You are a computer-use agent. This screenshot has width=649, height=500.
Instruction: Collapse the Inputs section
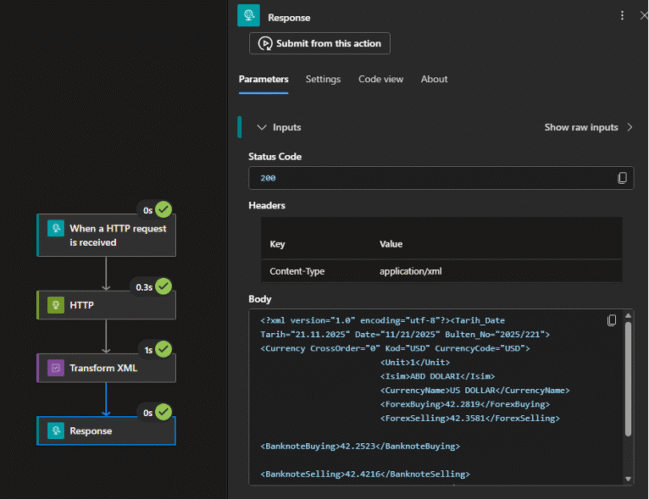point(262,128)
